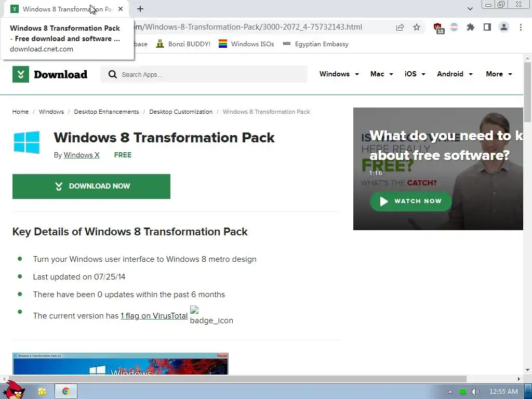Image resolution: width=532 pixels, height=399 pixels.
Task: Click the scroll right arrow at bottom
Action: tap(519, 379)
